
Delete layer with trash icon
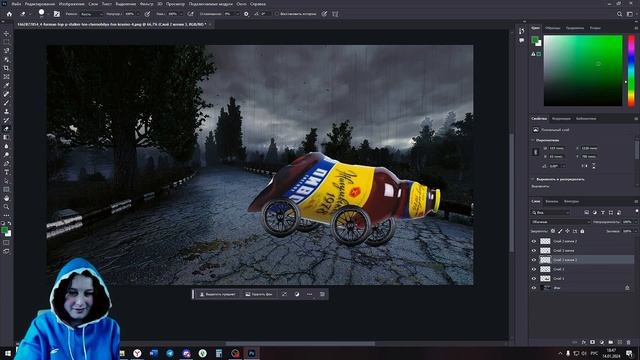click(629, 342)
